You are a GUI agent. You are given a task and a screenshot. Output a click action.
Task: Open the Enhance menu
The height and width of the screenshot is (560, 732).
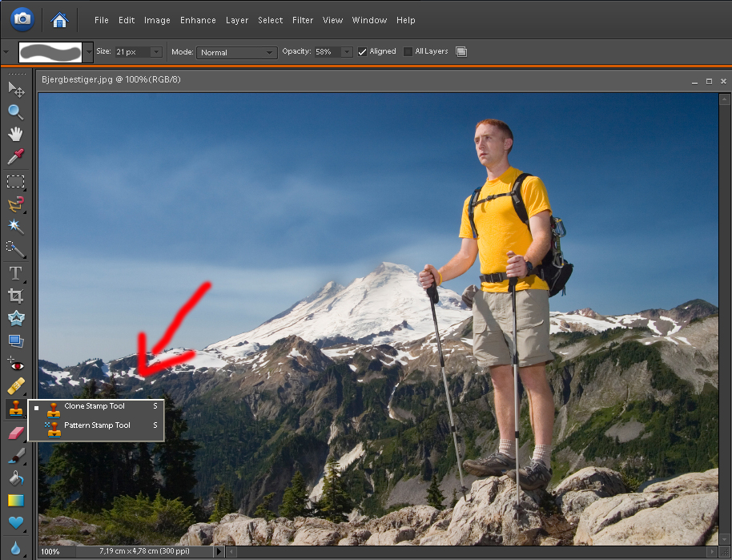click(198, 20)
